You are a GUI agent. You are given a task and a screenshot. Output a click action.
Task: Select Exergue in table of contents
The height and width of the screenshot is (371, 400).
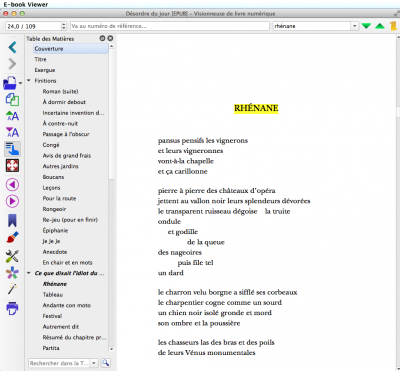[45, 70]
